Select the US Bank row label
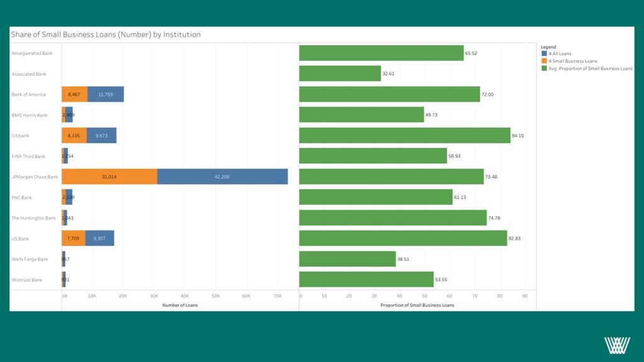 click(x=20, y=238)
